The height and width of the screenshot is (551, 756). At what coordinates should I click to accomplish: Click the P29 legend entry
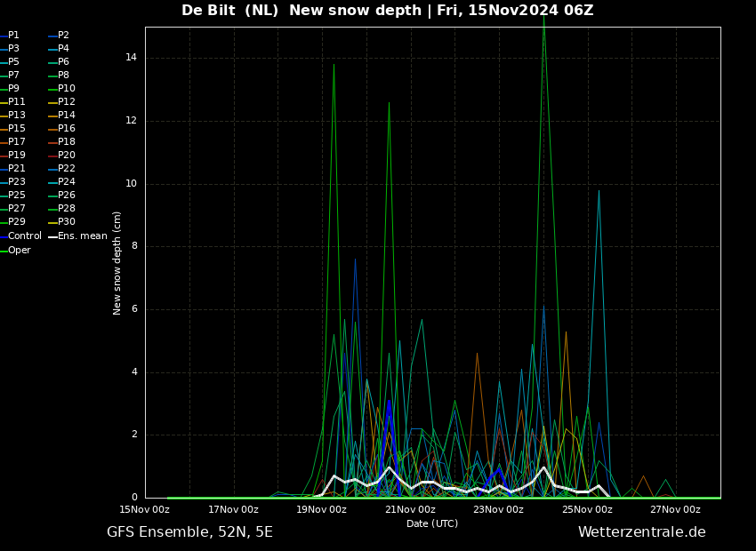[x=16, y=221]
